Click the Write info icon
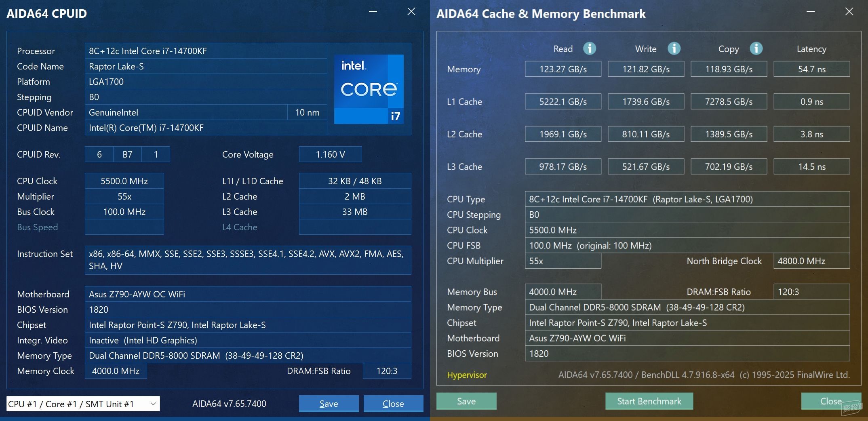 point(674,48)
